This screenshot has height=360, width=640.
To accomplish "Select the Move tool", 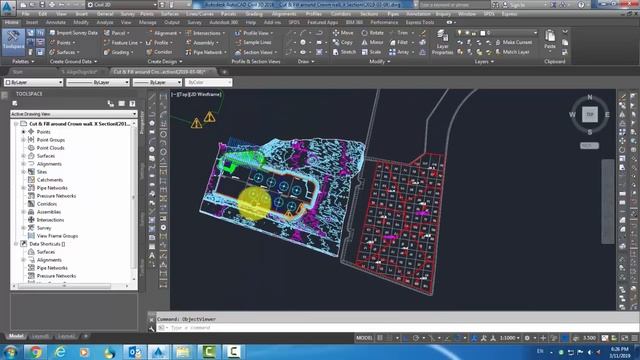I will point(343,33).
